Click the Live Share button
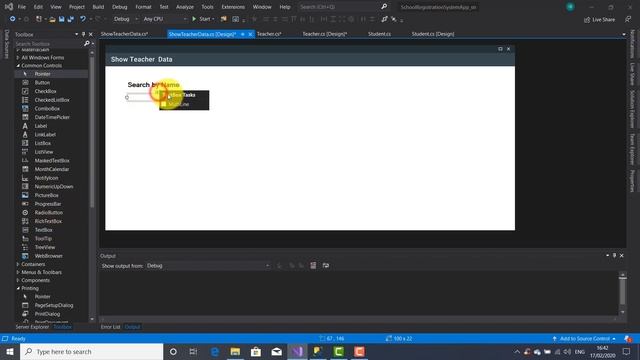 pyautogui.click(x=599, y=20)
